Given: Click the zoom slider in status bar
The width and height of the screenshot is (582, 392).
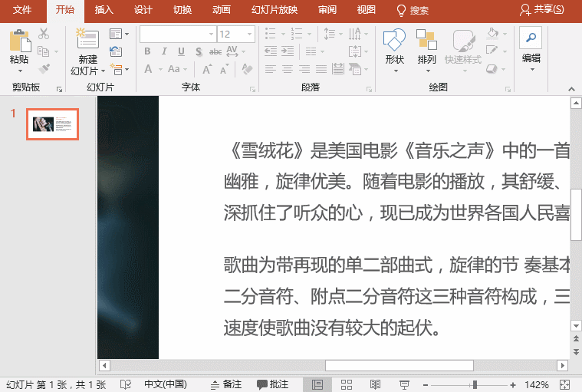Looking at the screenshot, I should [475, 384].
